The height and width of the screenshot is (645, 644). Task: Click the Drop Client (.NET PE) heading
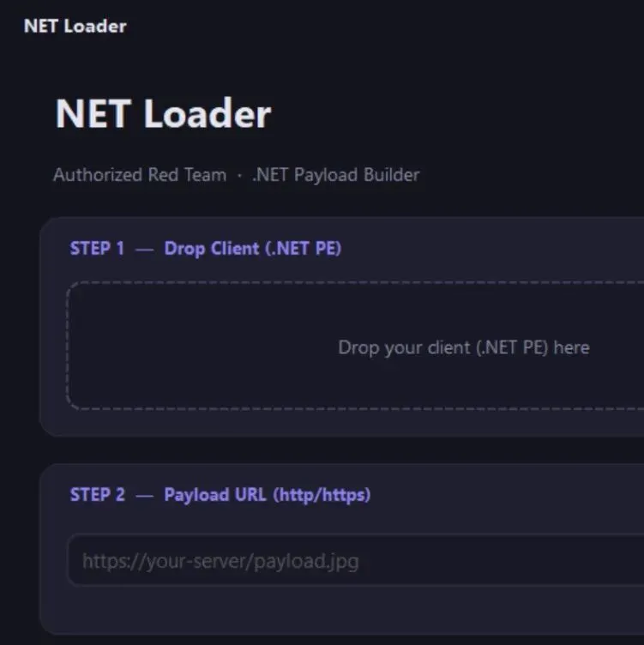coord(252,249)
